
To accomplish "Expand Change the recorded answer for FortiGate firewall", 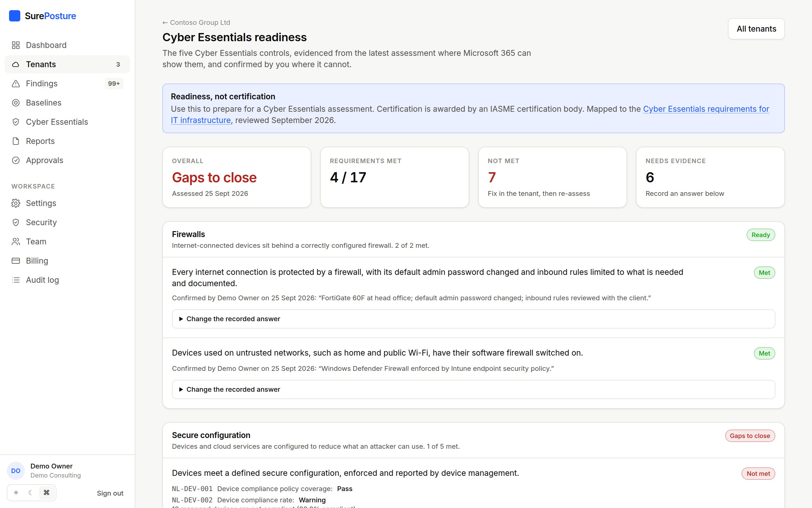I will point(473,319).
